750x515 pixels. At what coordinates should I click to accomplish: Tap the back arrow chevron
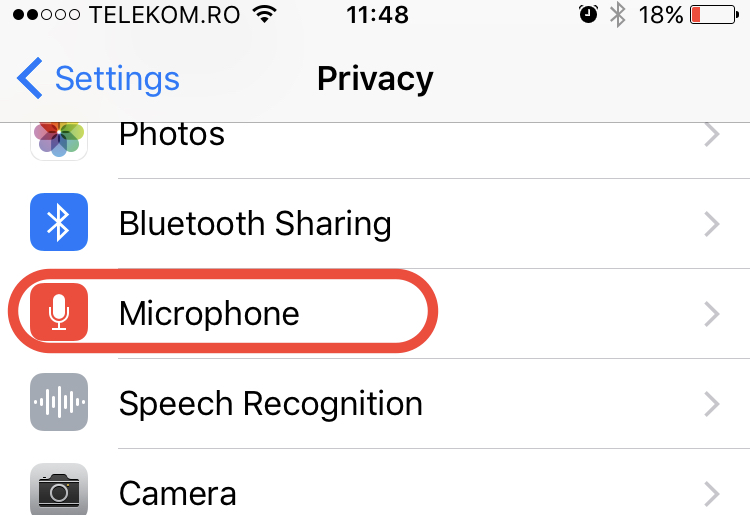click(30, 78)
